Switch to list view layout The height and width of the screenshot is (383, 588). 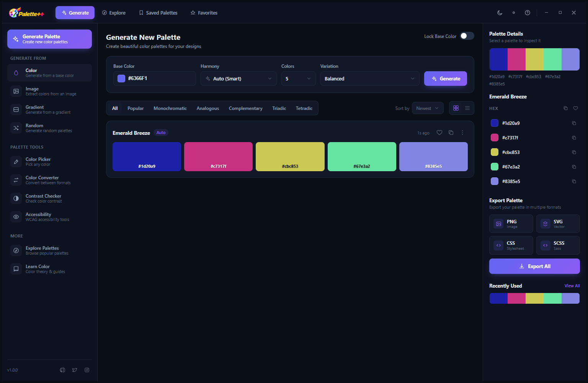click(467, 108)
